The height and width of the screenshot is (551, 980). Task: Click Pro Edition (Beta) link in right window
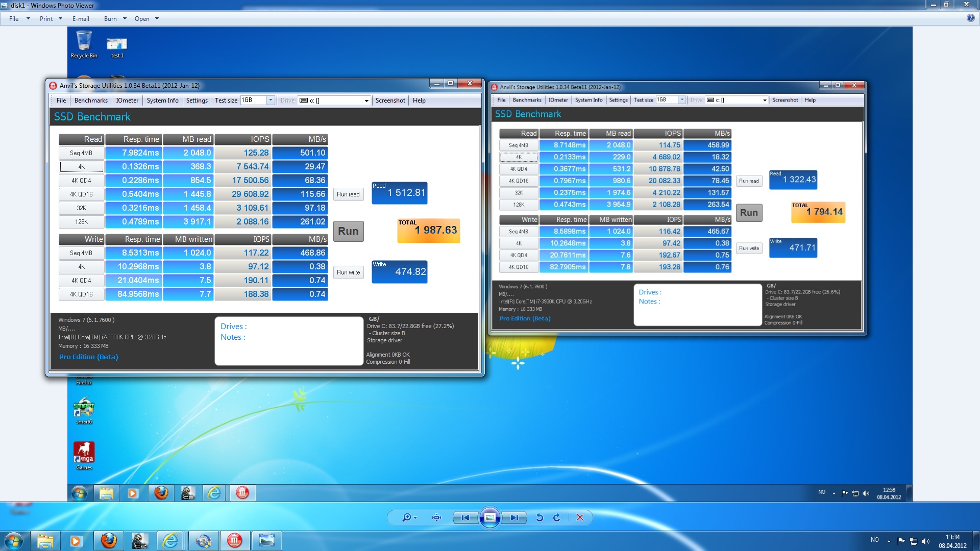[x=525, y=318]
